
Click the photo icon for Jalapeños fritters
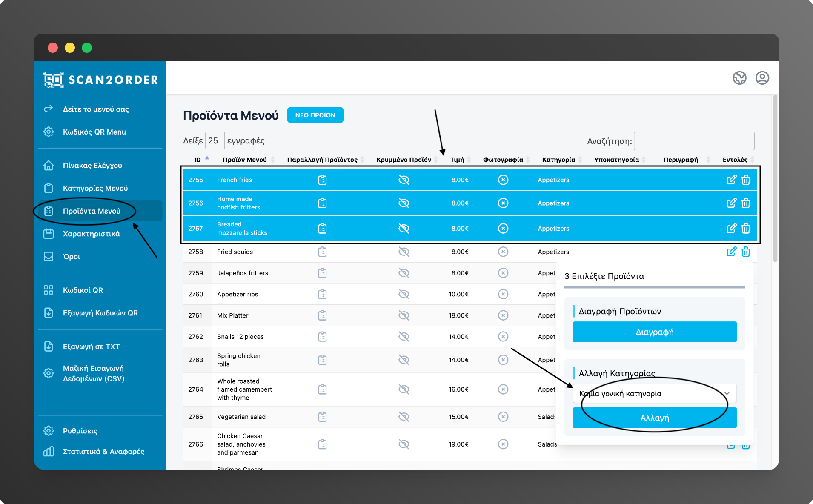[x=503, y=273]
